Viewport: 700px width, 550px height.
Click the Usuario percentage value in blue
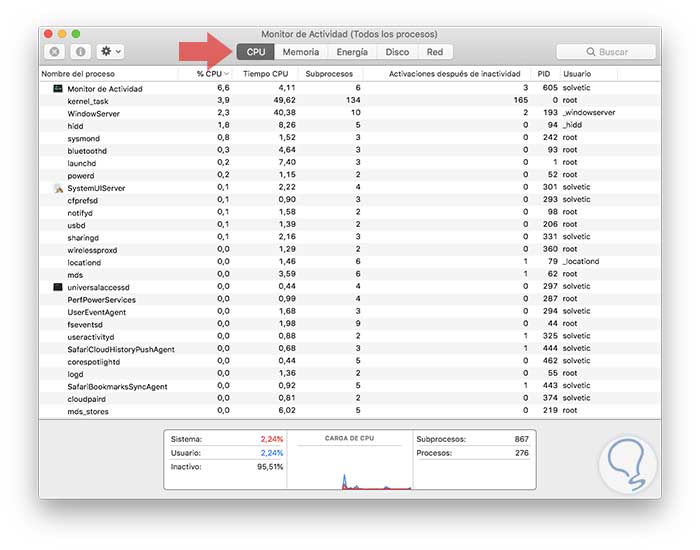click(272, 453)
